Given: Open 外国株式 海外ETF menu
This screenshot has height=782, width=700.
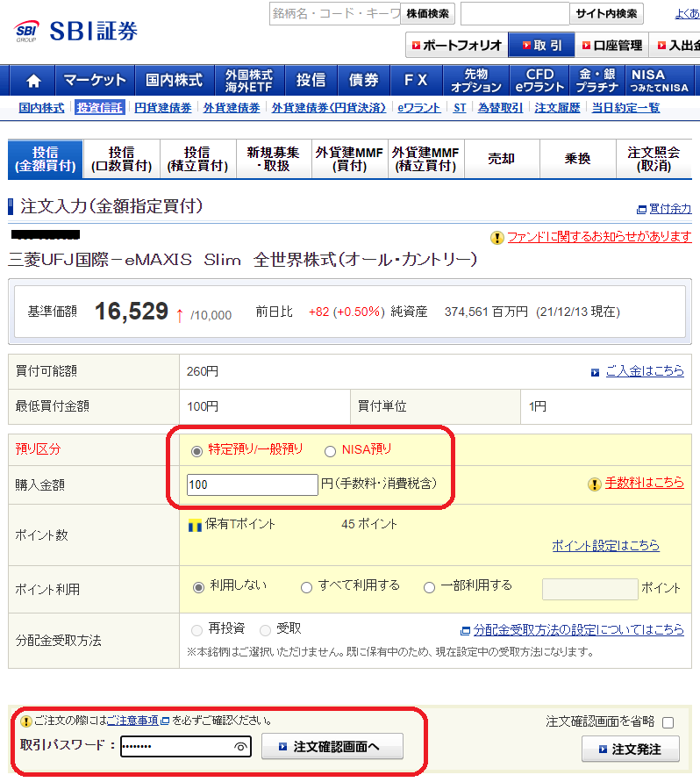Looking at the screenshot, I should 249,80.
